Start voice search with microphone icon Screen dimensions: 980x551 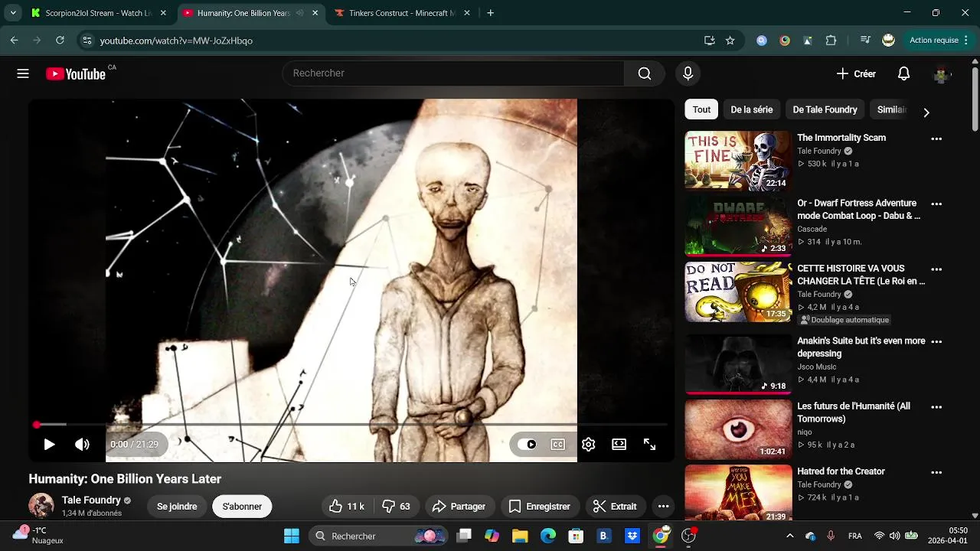688,73
